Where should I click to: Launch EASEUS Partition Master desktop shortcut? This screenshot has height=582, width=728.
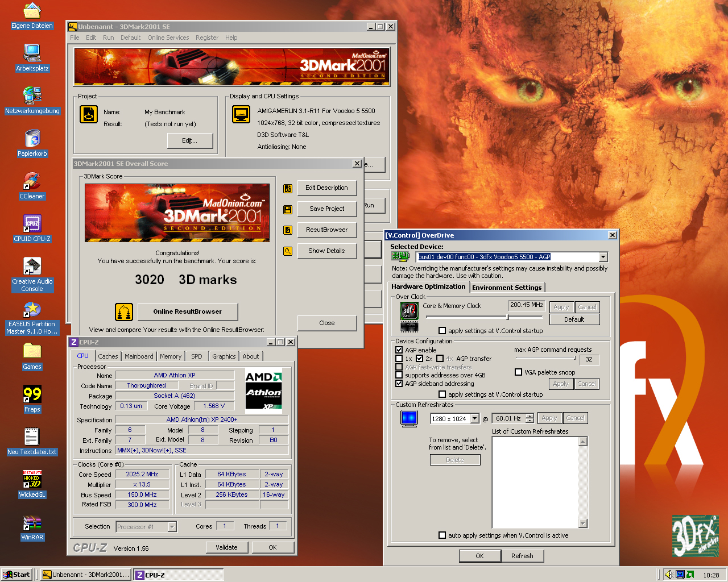(x=32, y=309)
